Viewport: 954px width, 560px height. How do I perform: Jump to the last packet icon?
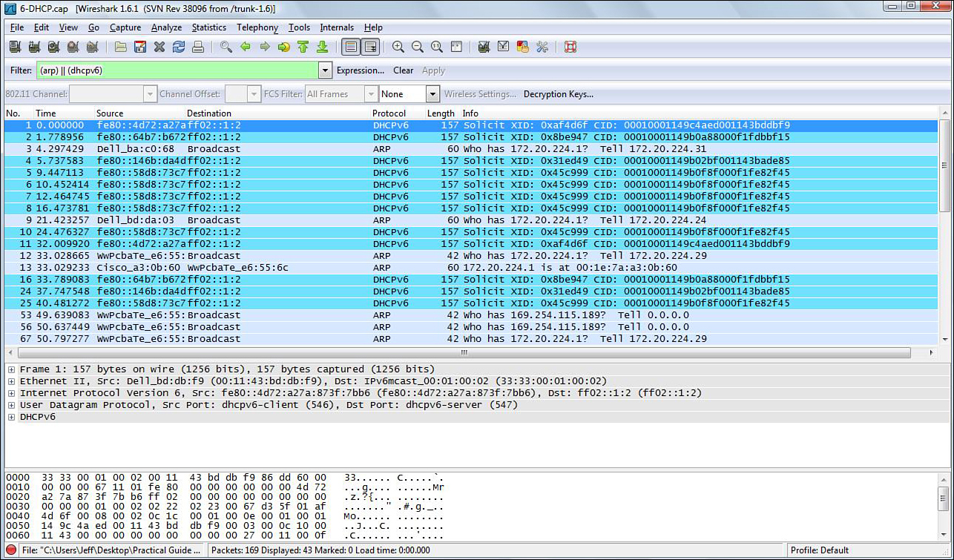point(322,47)
